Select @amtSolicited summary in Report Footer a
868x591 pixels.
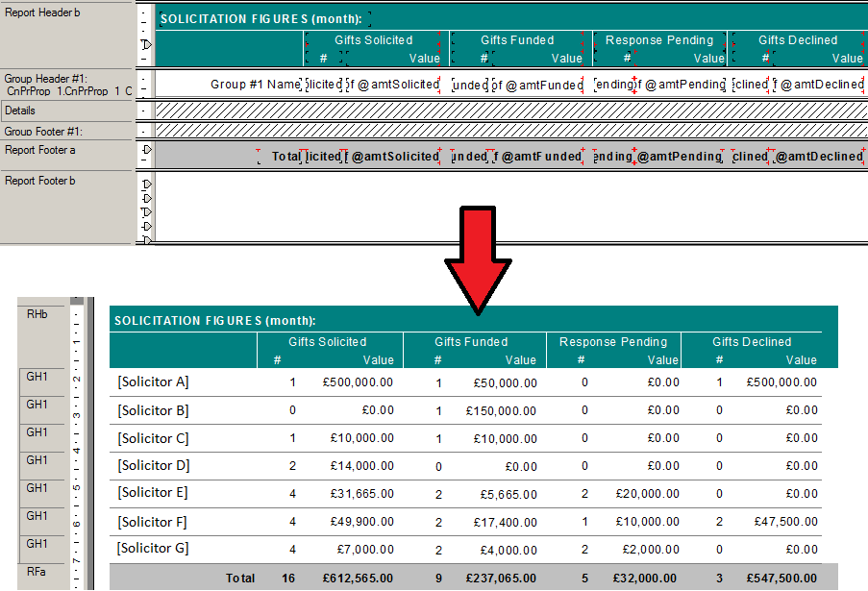[x=392, y=156]
